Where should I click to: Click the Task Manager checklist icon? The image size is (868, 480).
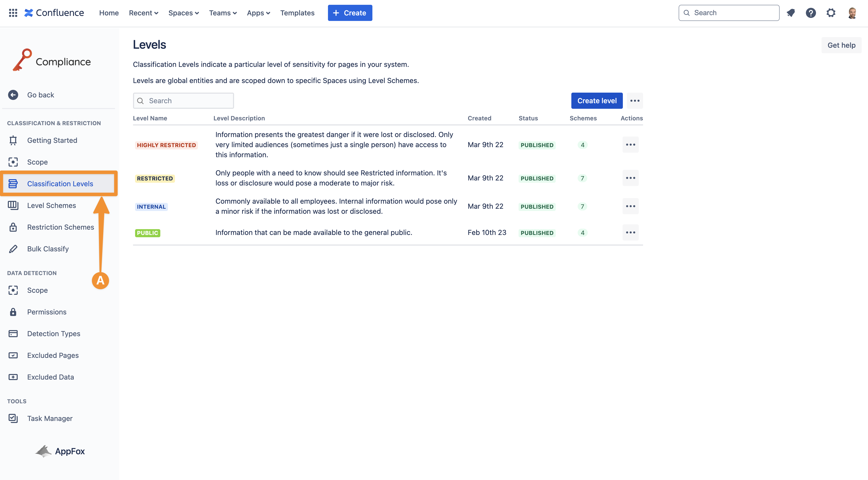coord(13,418)
